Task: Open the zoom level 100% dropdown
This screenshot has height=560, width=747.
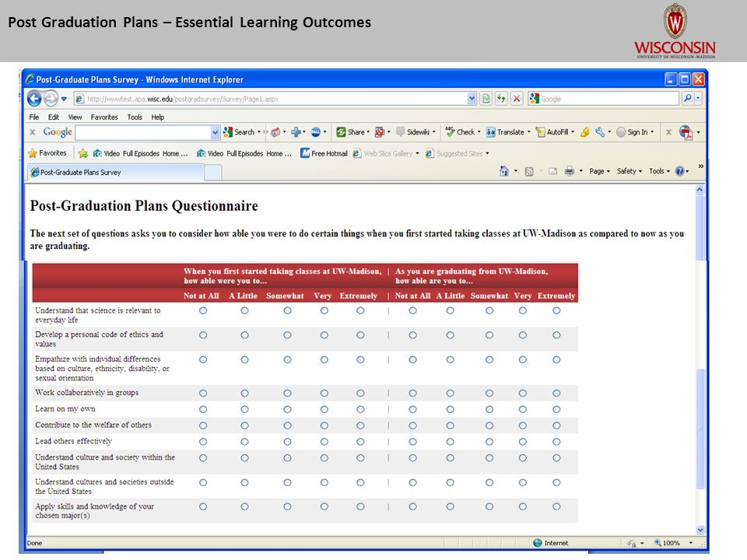Action: pyautogui.click(x=691, y=543)
